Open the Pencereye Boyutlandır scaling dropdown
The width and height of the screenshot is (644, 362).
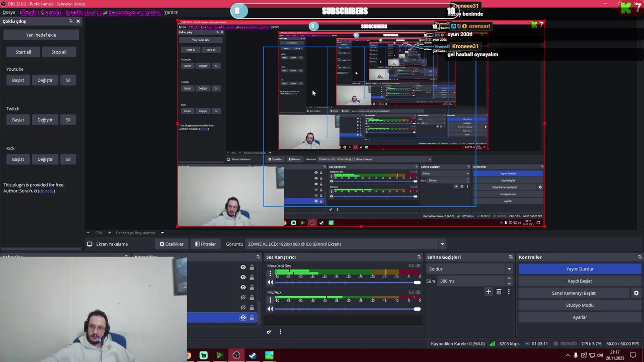pyautogui.click(x=140, y=233)
